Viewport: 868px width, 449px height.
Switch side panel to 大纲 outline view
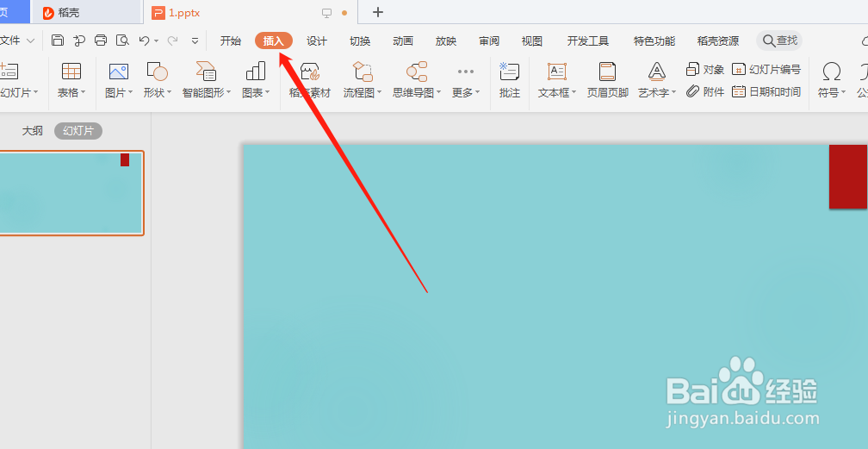coord(32,131)
